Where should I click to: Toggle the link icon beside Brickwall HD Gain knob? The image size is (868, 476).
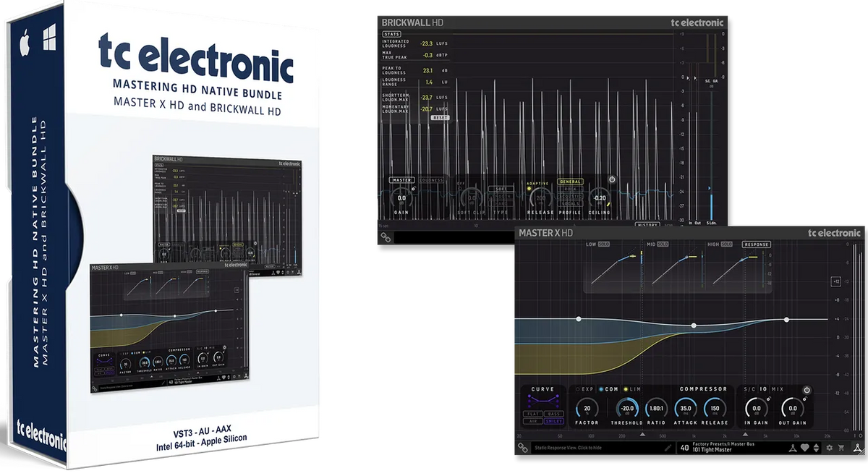click(x=414, y=188)
